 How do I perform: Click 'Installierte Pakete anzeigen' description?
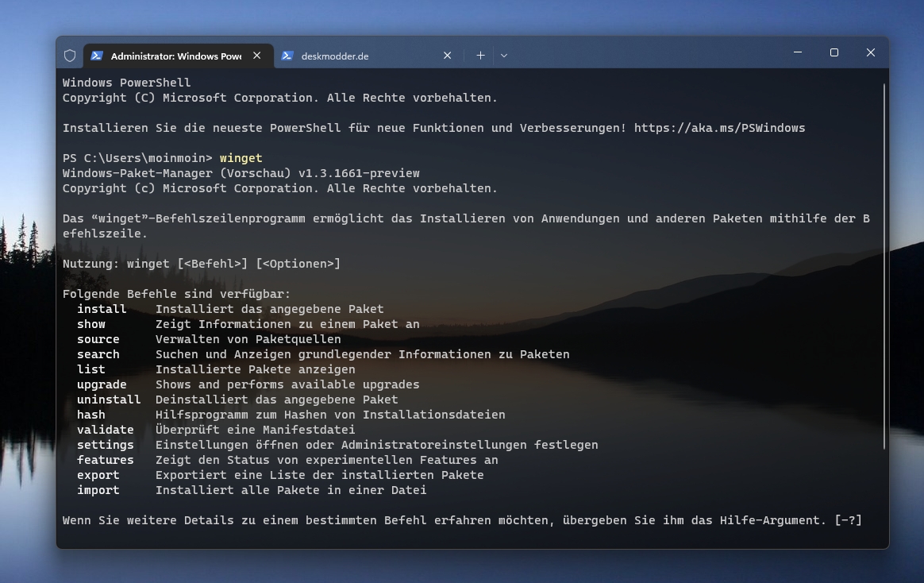[x=255, y=369]
